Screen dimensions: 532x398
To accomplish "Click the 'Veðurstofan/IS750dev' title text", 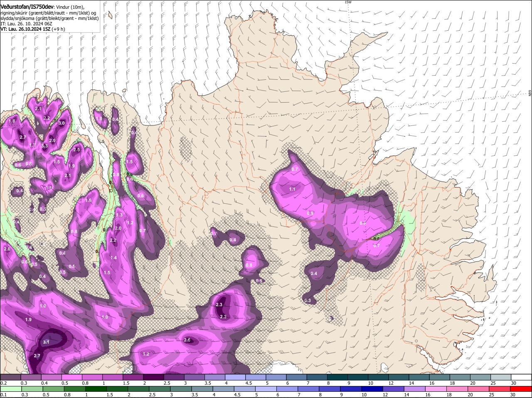I will coord(27,7).
